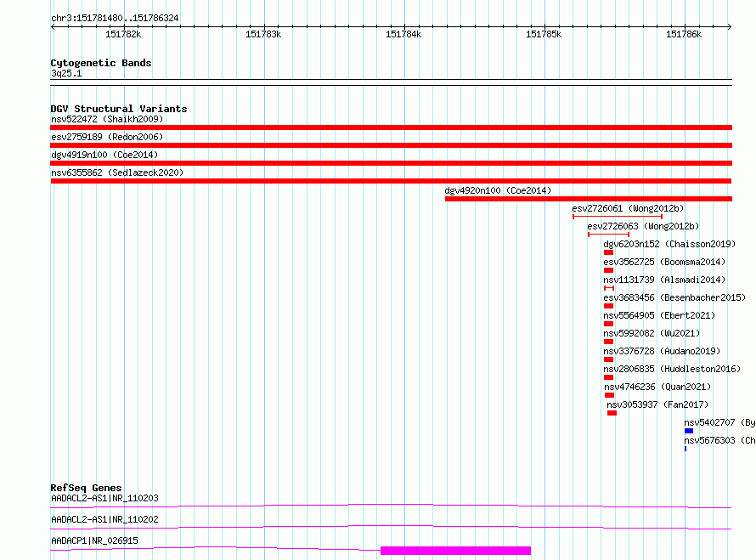Click the RefSeq Genes track title
Viewport: 756px width, 560px height.
[86, 488]
